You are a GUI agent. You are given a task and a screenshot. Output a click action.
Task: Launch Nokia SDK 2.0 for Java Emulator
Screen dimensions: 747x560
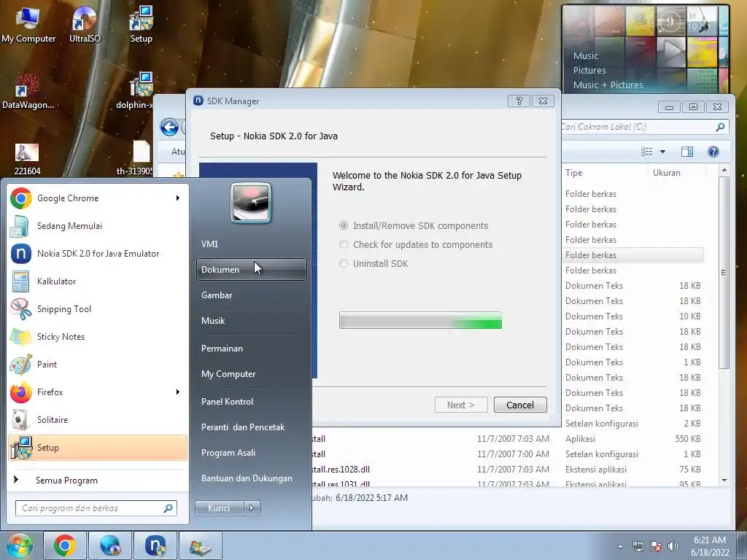pos(98,253)
